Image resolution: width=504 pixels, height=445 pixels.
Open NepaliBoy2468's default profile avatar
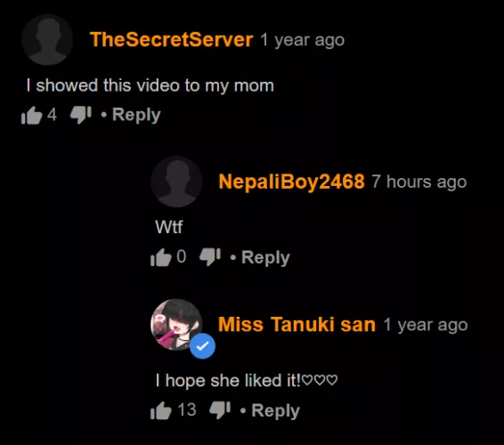tap(176, 182)
